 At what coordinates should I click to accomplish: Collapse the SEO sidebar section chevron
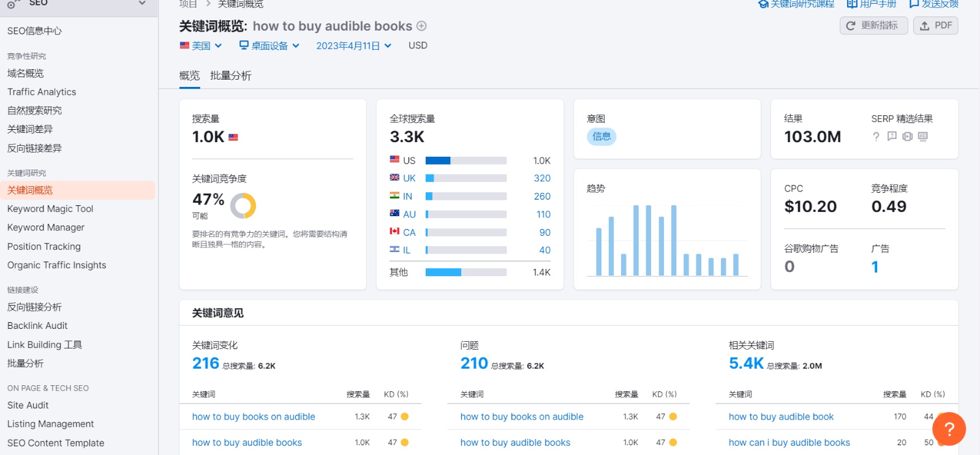(142, 4)
